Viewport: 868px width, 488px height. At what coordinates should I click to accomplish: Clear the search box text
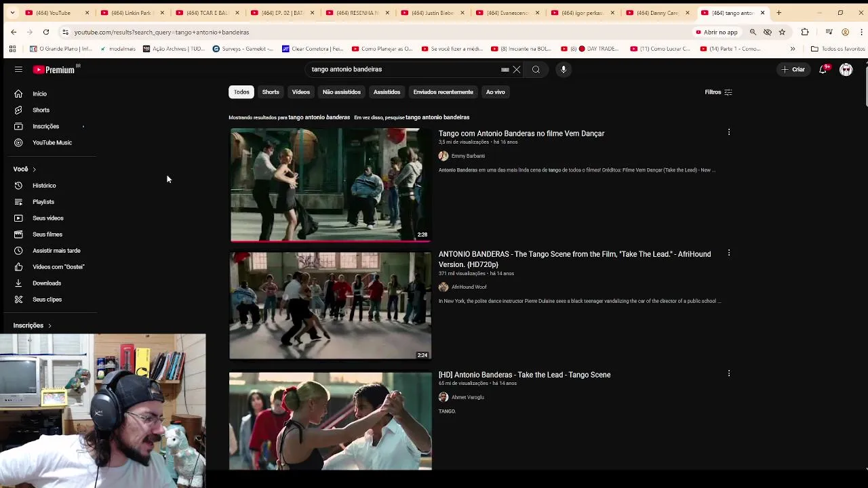(x=516, y=69)
